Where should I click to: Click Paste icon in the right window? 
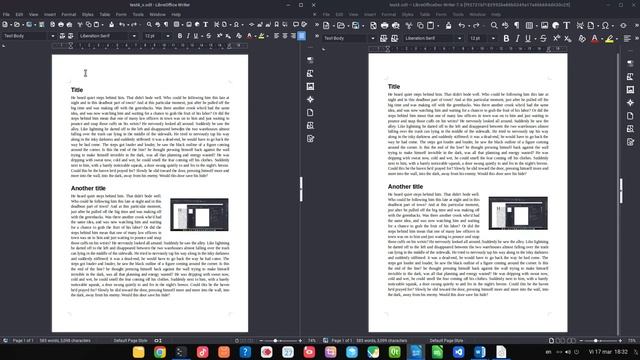coord(431,25)
